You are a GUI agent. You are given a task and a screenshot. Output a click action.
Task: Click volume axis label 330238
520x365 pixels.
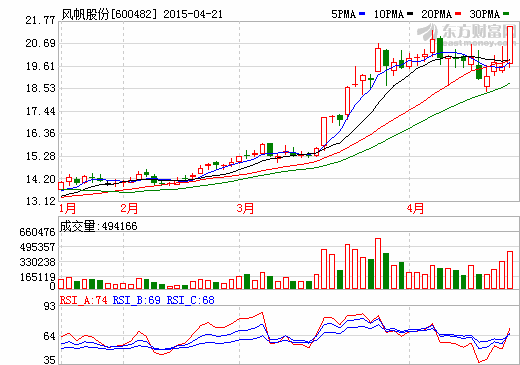[37, 262]
